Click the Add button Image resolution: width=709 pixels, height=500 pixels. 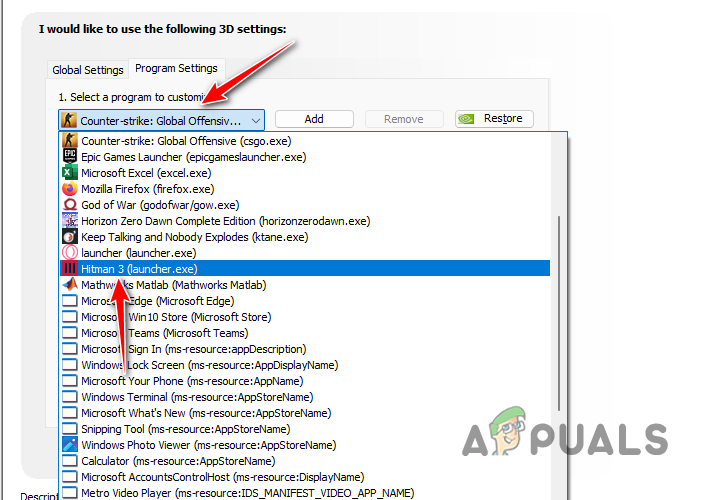point(314,119)
